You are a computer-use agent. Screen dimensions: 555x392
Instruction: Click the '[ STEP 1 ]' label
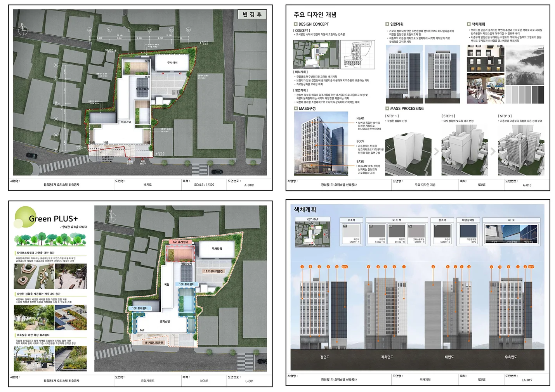tap(392, 116)
